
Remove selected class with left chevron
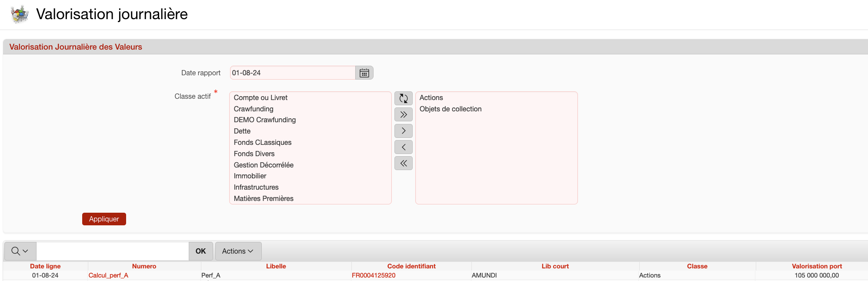(404, 147)
